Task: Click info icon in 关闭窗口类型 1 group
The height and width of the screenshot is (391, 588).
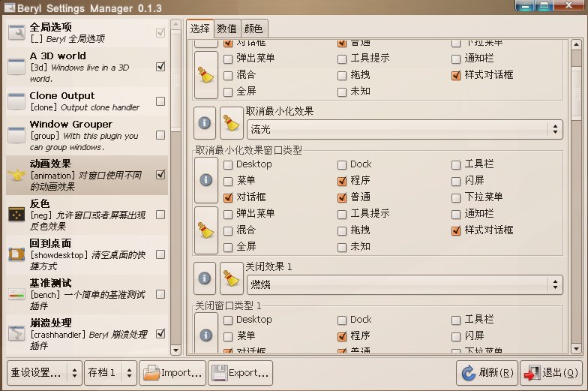Action: click(205, 335)
